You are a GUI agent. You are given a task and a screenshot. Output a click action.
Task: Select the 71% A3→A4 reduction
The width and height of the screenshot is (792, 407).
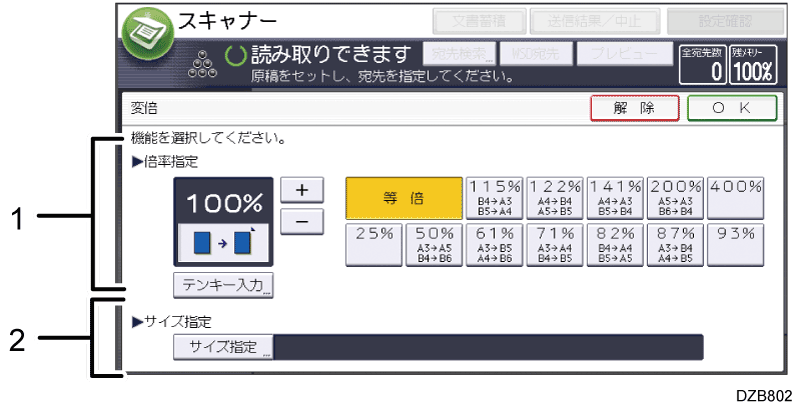point(555,245)
